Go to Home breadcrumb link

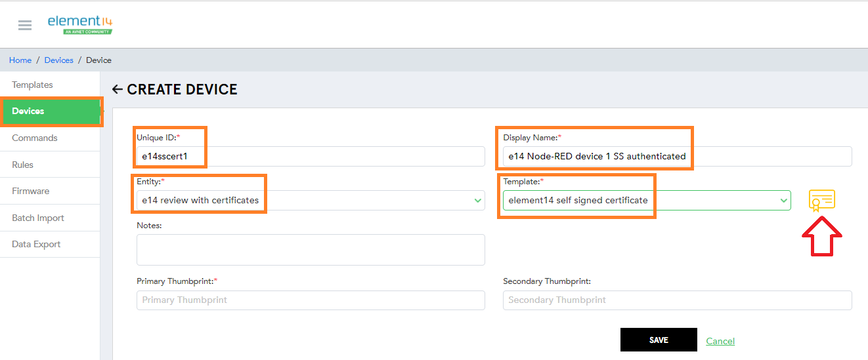click(x=20, y=60)
